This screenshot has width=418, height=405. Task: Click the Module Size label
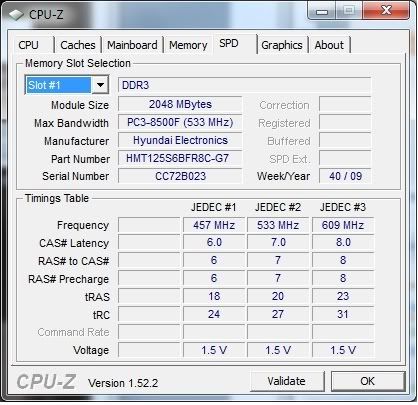click(x=80, y=105)
